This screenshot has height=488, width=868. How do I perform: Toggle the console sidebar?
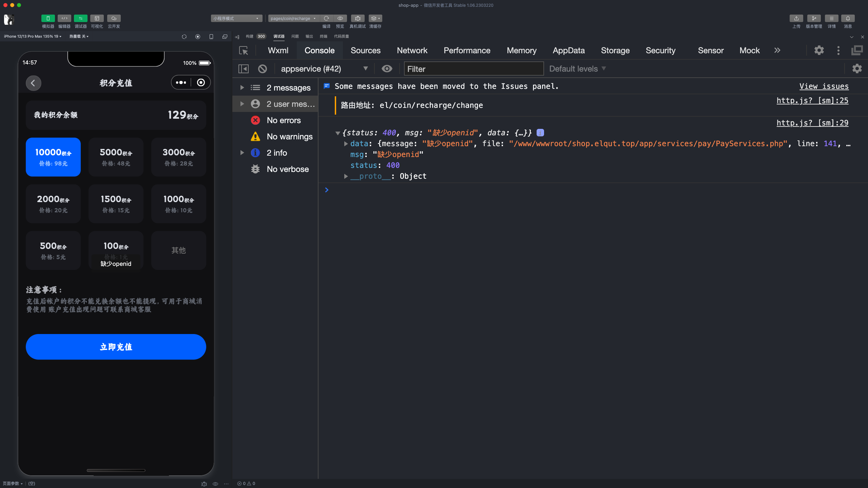pyautogui.click(x=244, y=69)
